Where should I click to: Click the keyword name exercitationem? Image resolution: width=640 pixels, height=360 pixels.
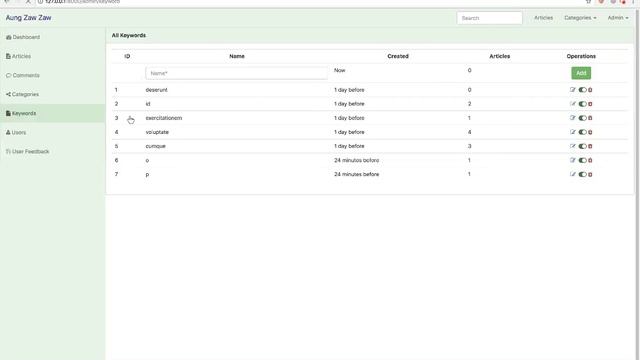(x=164, y=118)
